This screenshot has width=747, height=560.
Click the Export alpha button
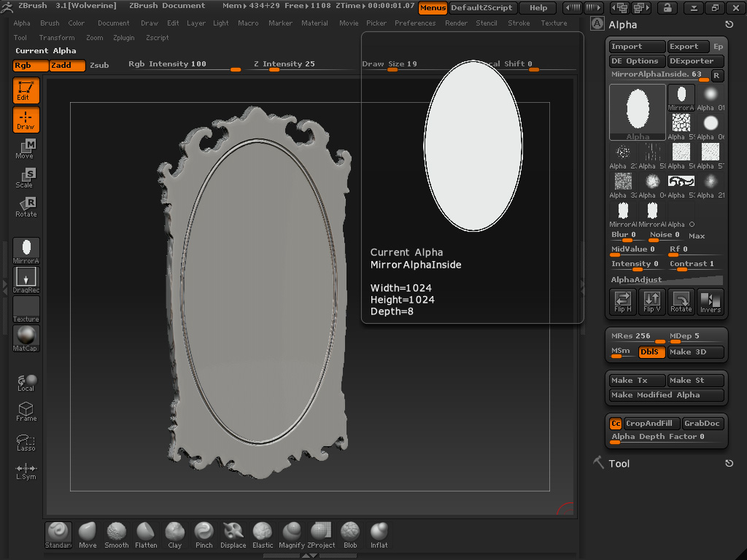tap(688, 46)
